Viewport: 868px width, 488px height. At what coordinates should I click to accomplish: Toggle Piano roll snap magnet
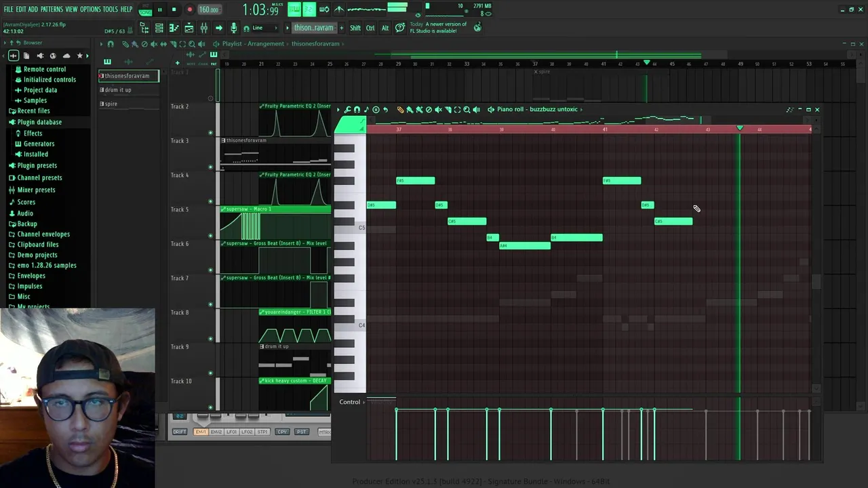pos(357,109)
